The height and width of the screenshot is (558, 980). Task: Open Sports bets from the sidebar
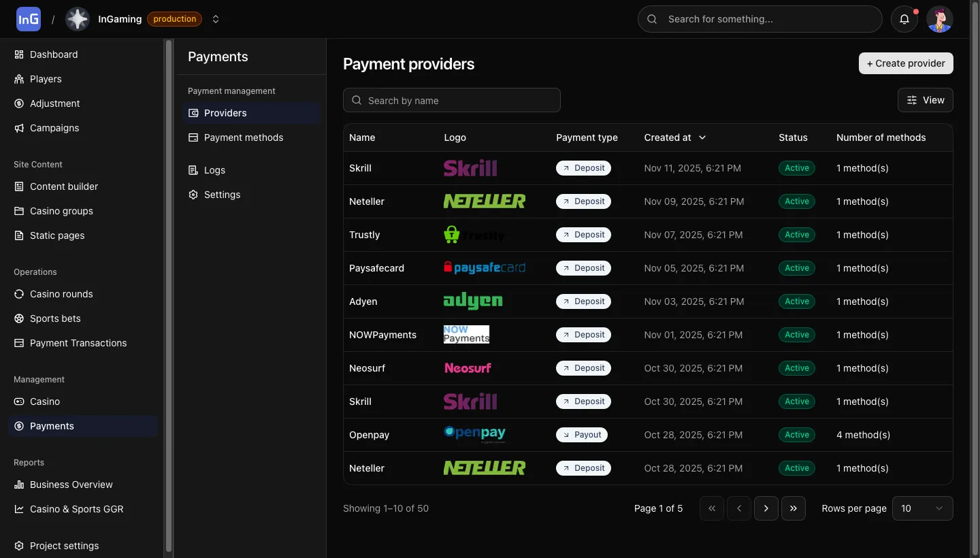click(x=55, y=318)
